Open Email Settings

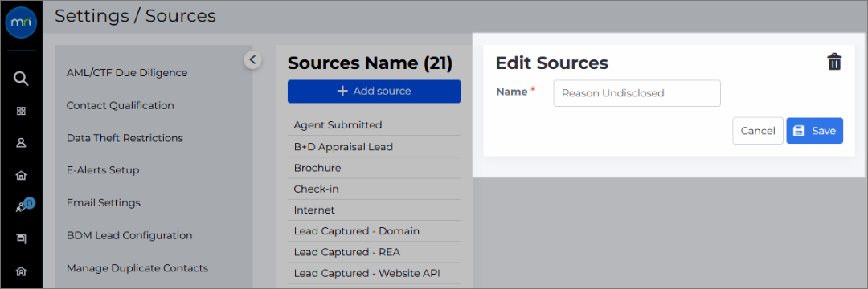coord(104,203)
